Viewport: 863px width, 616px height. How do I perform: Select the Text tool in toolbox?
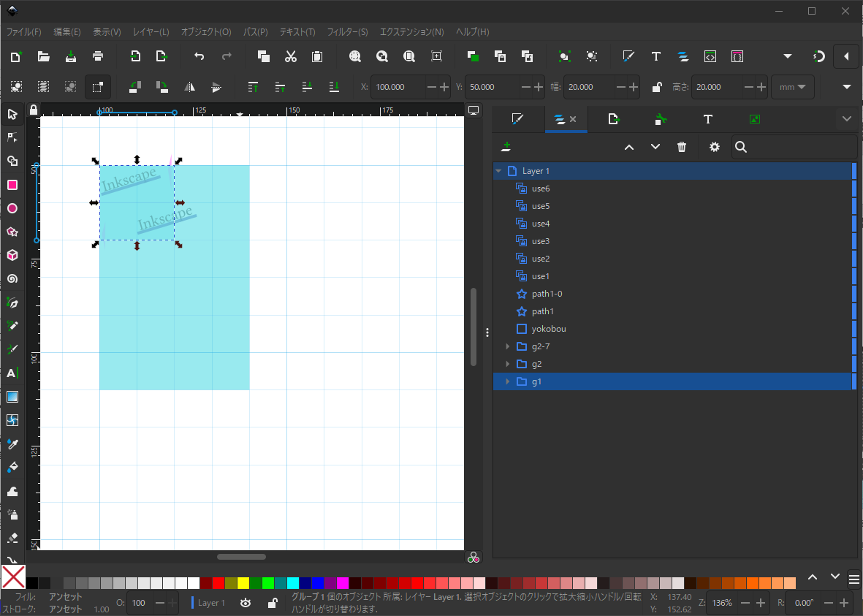coord(12,373)
